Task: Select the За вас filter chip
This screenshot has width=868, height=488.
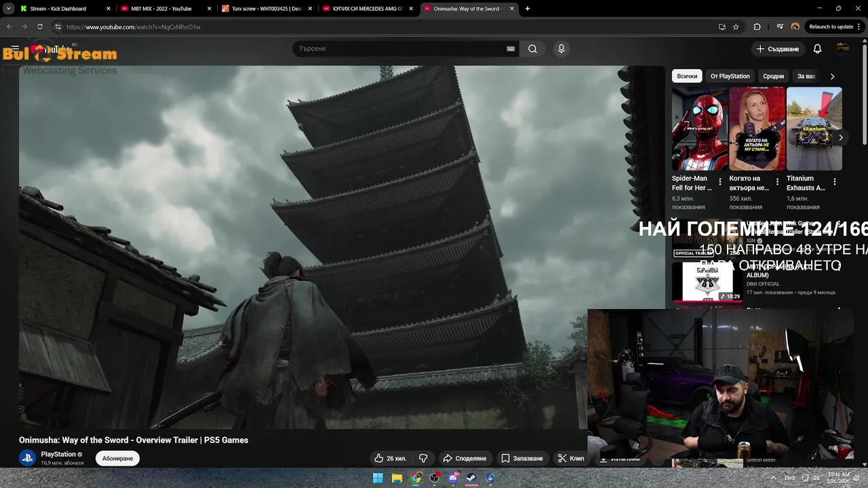Action: point(806,77)
